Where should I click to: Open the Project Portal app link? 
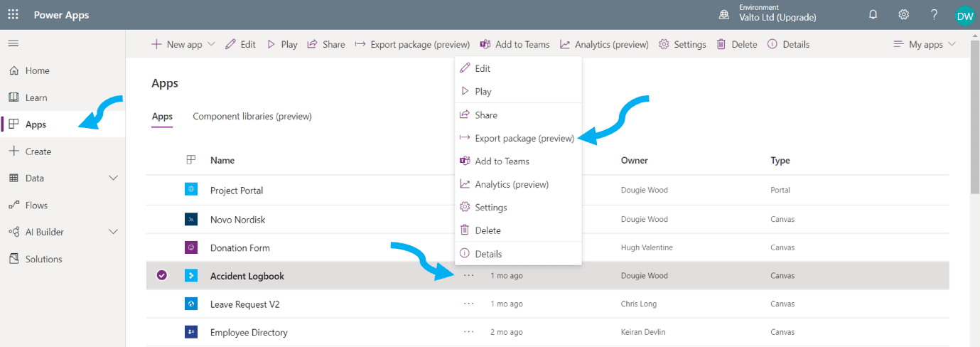(x=237, y=191)
